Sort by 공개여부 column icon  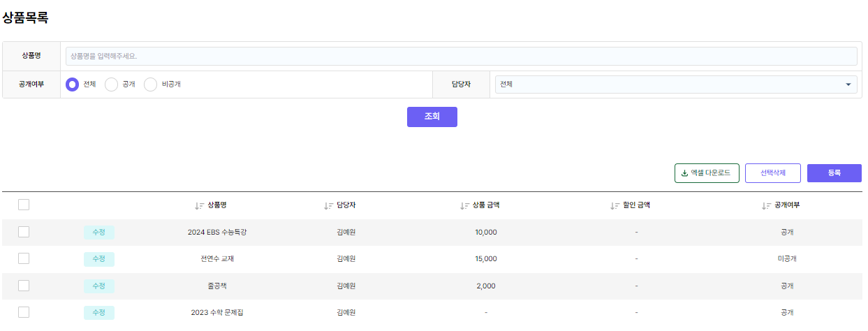tap(766, 206)
